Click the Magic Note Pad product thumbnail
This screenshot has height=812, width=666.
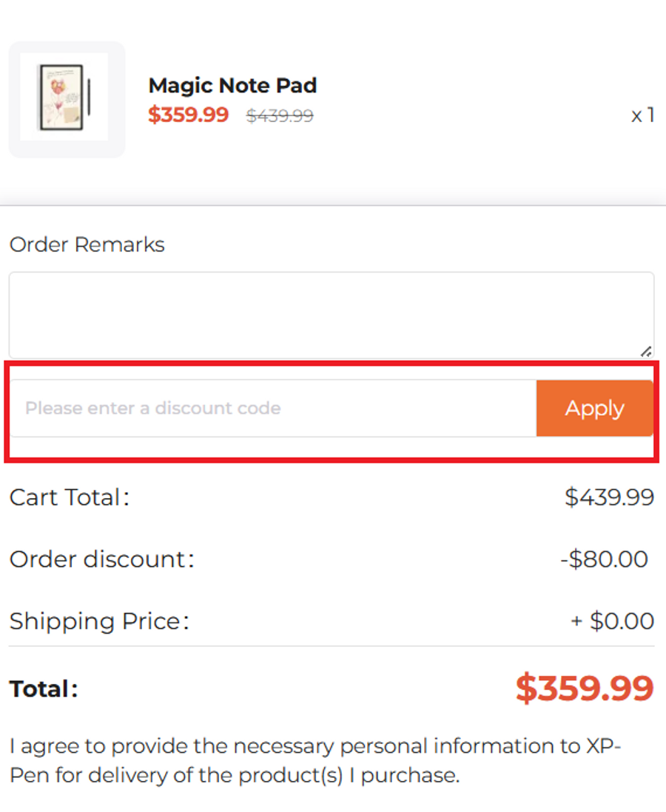tap(66, 99)
